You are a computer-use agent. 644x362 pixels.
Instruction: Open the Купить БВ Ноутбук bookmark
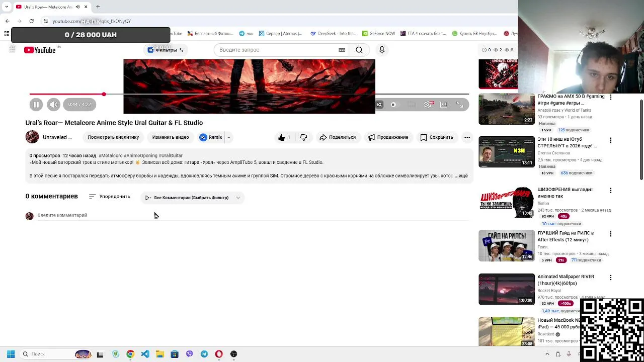click(475, 34)
